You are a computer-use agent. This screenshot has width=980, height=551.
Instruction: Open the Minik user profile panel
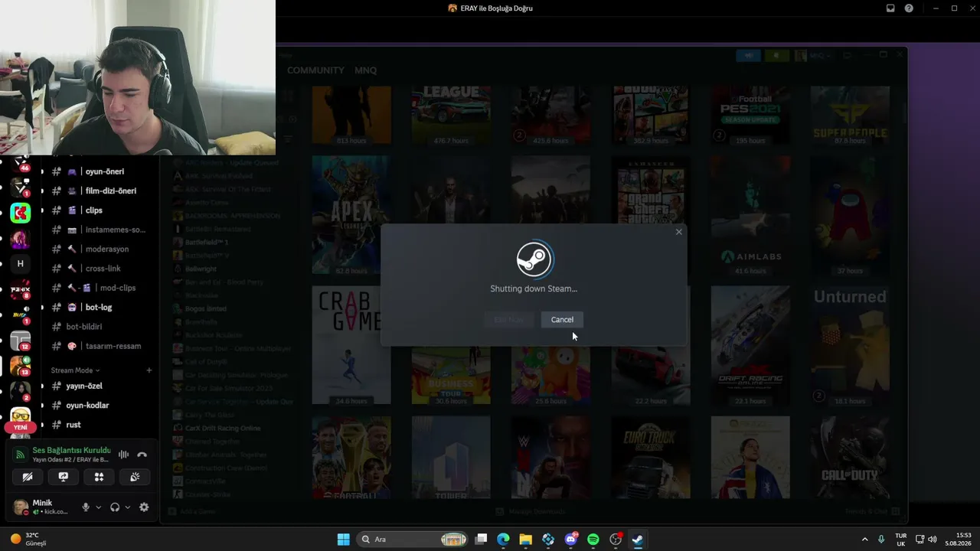click(43, 507)
